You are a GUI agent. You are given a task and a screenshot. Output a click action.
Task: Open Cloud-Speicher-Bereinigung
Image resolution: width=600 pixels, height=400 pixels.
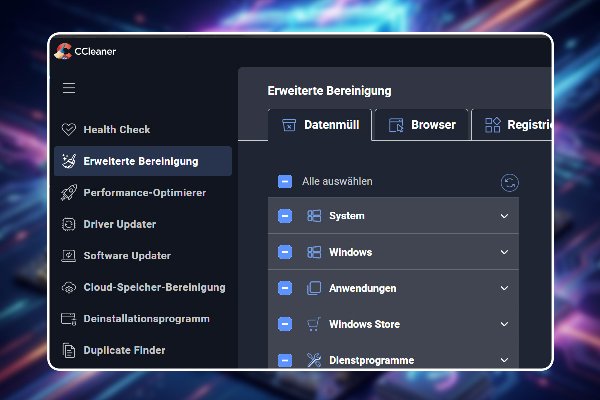(143, 287)
